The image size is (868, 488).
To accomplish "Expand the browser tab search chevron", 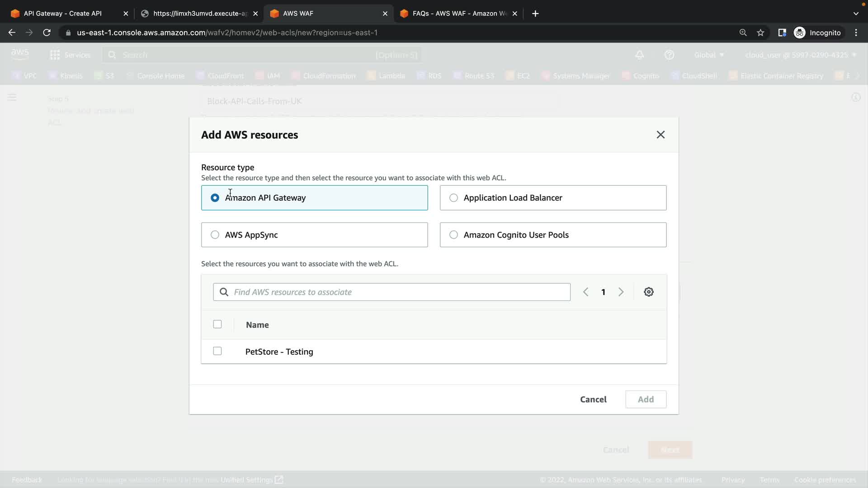I will (855, 14).
